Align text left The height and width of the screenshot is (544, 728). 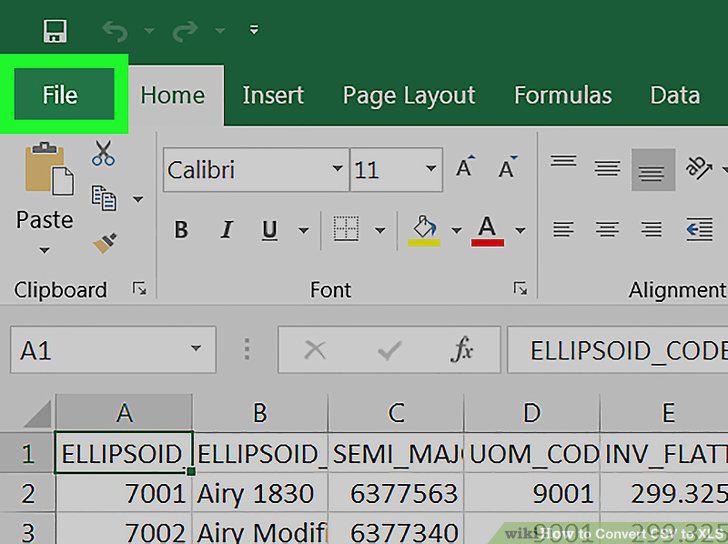click(x=563, y=229)
